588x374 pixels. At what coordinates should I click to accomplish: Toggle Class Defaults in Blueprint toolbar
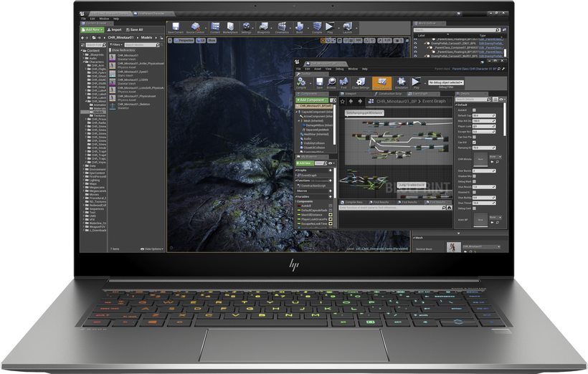pyautogui.click(x=381, y=83)
